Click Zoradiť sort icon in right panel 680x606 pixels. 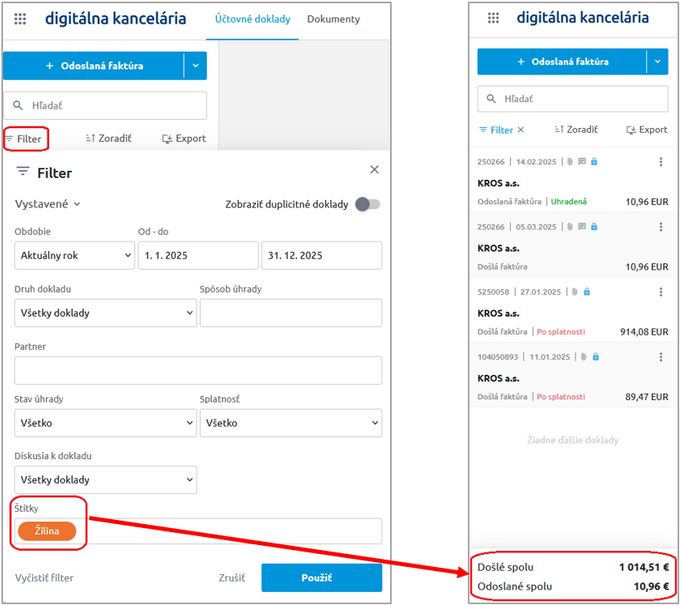pos(558,130)
